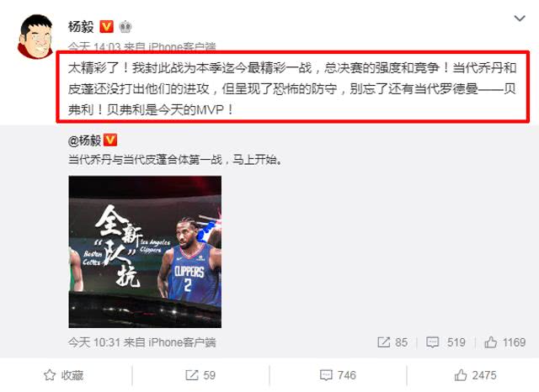This screenshot has width=539, height=392.
Task: Click the repost button showing 59
Action: tap(200, 375)
